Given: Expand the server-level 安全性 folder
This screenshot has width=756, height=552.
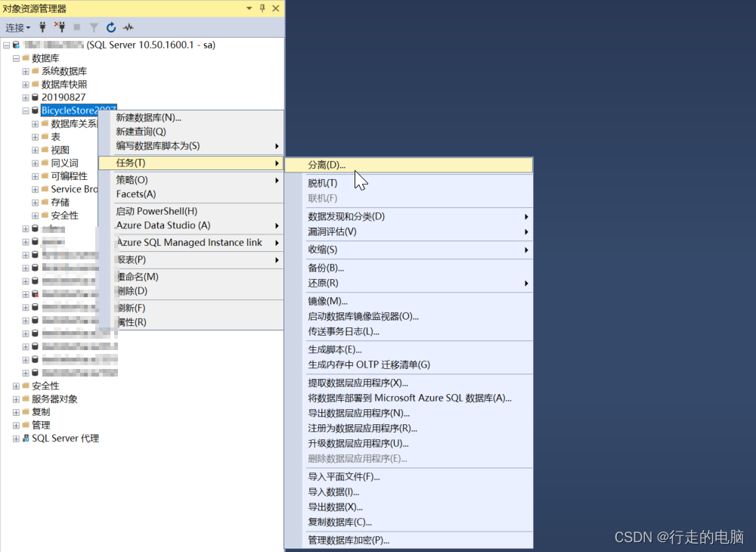Looking at the screenshot, I should pyautogui.click(x=16, y=386).
